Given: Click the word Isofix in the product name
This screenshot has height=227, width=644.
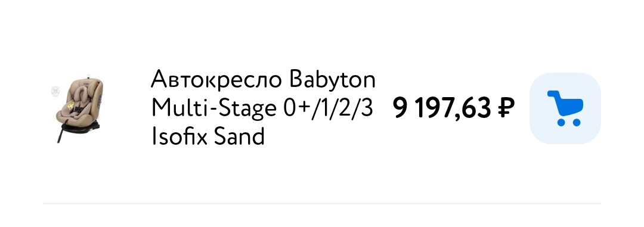Looking at the screenshot, I should pyautogui.click(x=179, y=137).
